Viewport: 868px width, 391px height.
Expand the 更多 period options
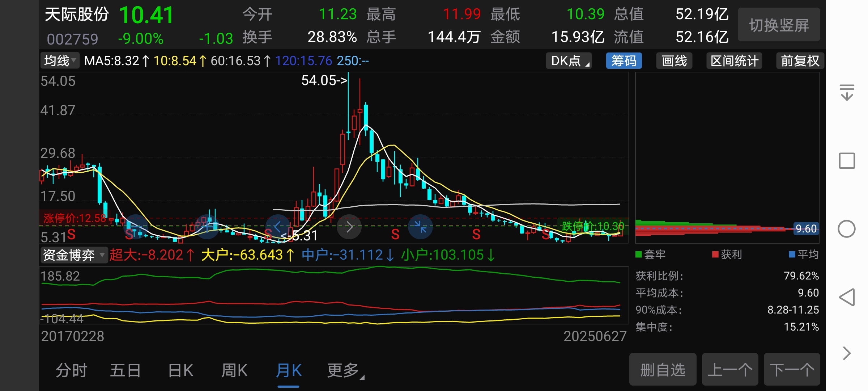(x=345, y=370)
